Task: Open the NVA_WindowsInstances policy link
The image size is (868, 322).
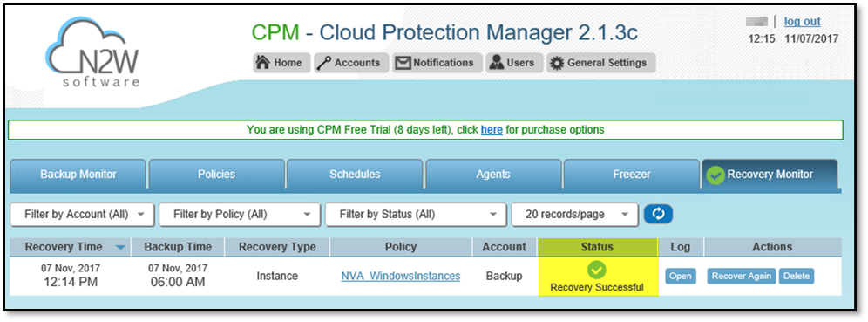Action: tap(401, 276)
